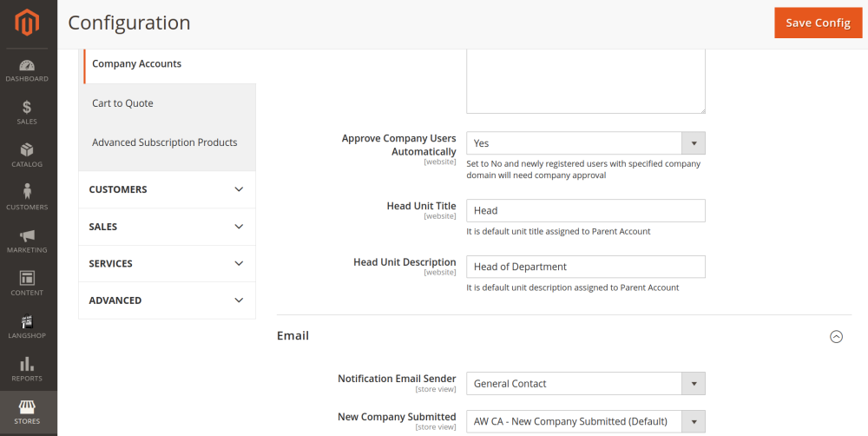Image resolution: width=868 pixels, height=436 pixels.
Task: Click the Head Unit Description label
Action: (x=404, y=261)
